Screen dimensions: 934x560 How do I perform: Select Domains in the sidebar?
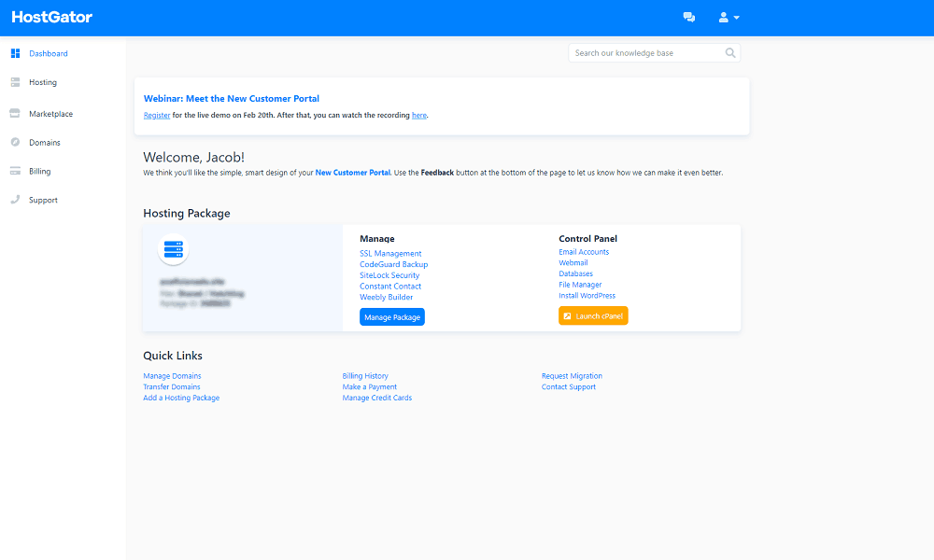coord(45,142)
